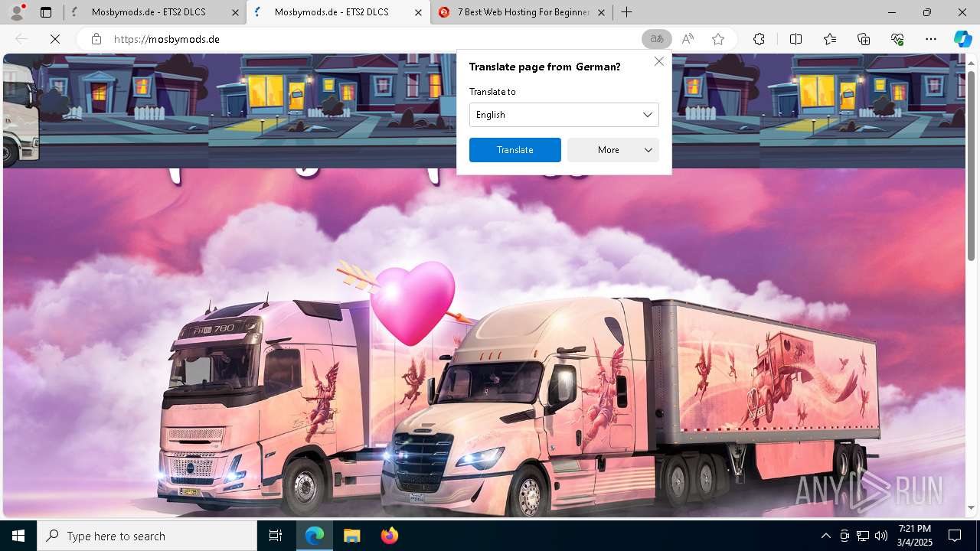Open the clock showing 7:21 PM
980x551 pixels.
click(915, 536)
